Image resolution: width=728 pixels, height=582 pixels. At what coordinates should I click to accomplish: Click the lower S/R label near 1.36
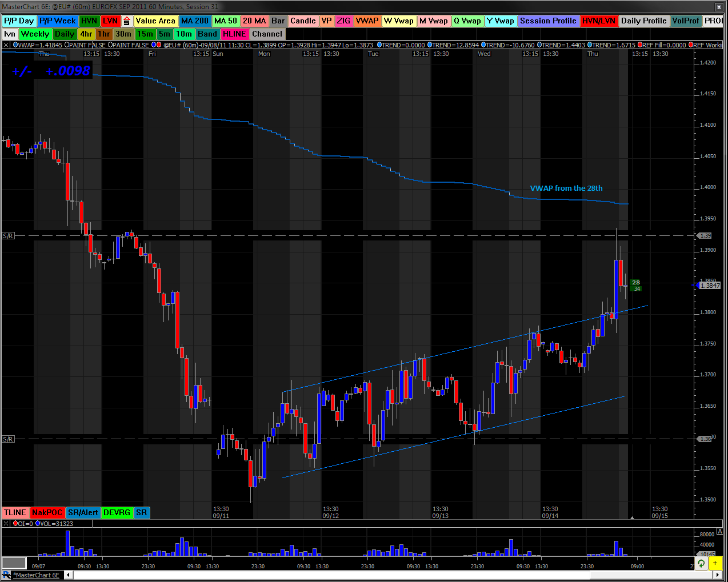(x=8, y=439)
